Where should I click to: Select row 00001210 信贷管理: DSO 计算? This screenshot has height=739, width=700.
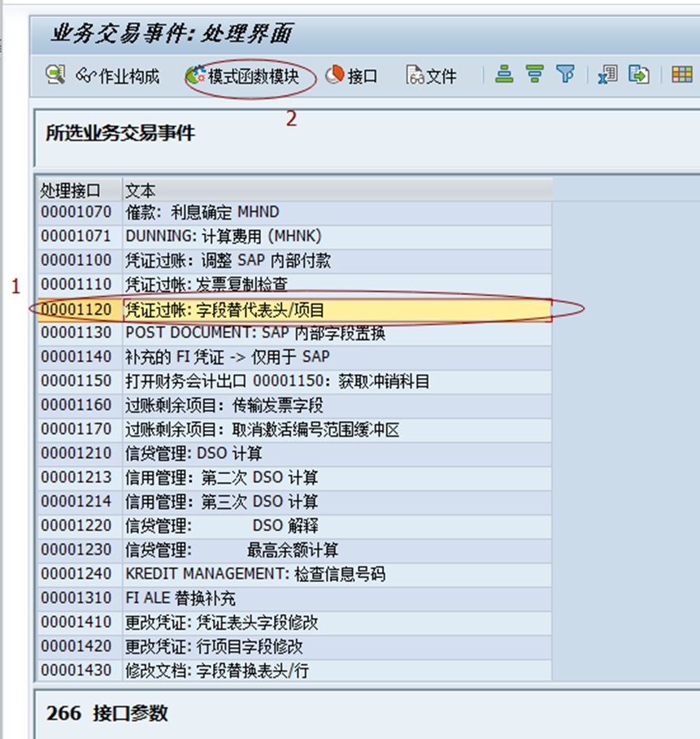tap(294, 454)
